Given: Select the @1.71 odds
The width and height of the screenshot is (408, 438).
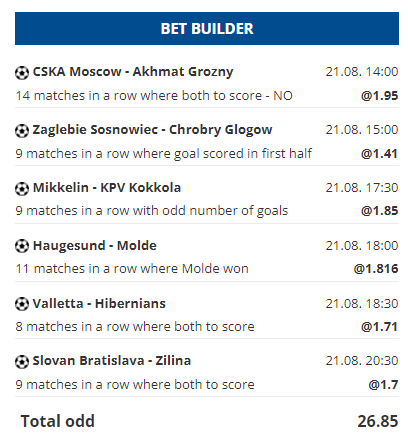Looking at the screenshot, I should click(379, 327).
